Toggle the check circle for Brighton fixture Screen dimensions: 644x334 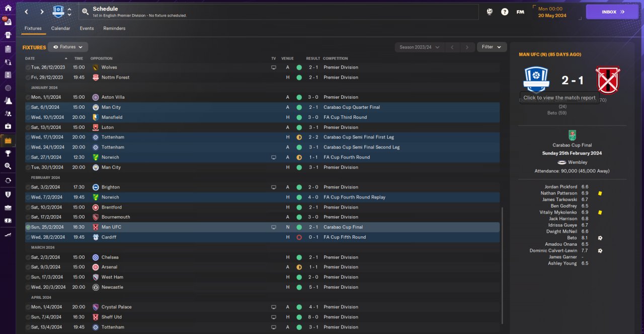click(28, 187)
